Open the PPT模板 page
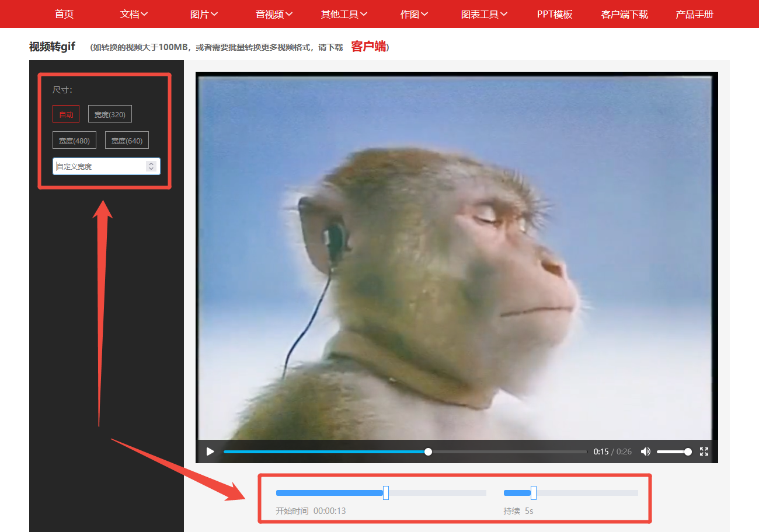Screen dimensions: 759x532 (x=555, y=14)
